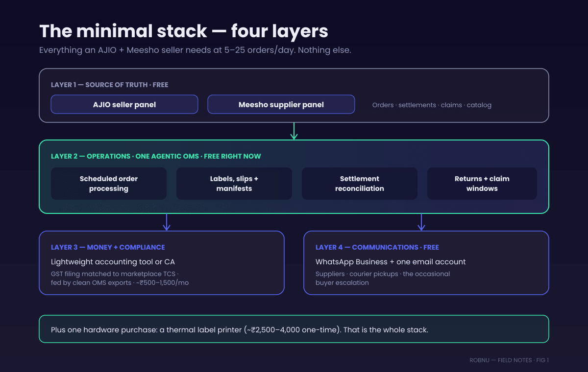588x372 pixels.
Task: Click the subtitle about AJIO + Meesho seller
Action: [195, 50]
